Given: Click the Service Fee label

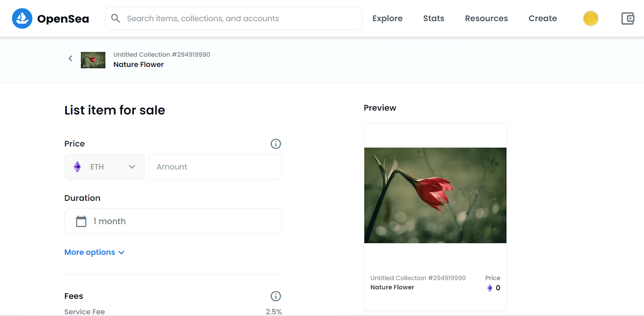Looking at the screenshot, I should (85, 312).
